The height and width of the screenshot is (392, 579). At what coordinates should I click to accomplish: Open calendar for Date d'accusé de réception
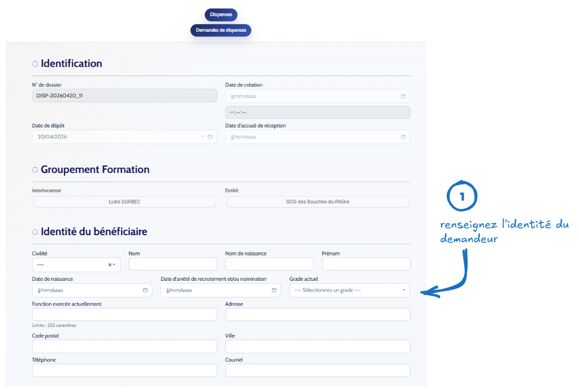point(403,137)
